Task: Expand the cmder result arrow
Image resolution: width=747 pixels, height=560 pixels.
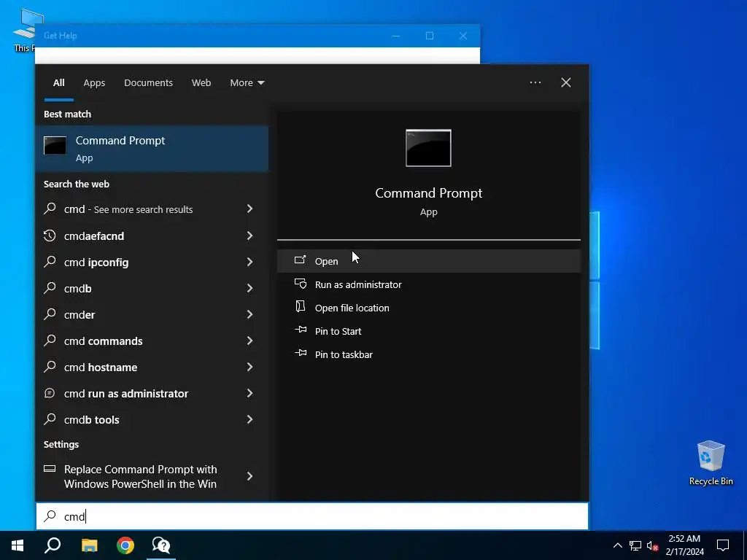Action: coord(249,314)
